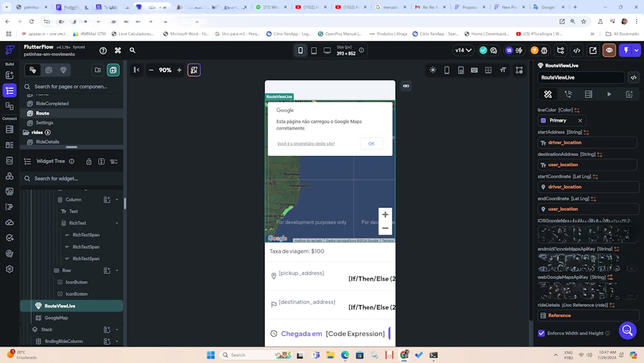Screen dimensions: 644x363
Task: Expand the rides folder
Action: click(37, 132)
